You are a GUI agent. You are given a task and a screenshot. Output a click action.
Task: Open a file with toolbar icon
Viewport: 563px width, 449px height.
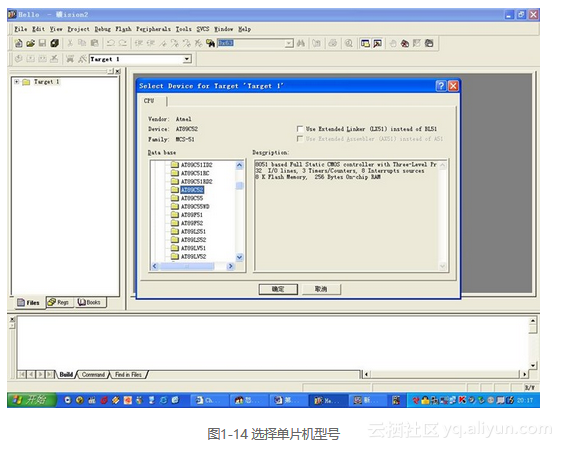pos(31,43)
